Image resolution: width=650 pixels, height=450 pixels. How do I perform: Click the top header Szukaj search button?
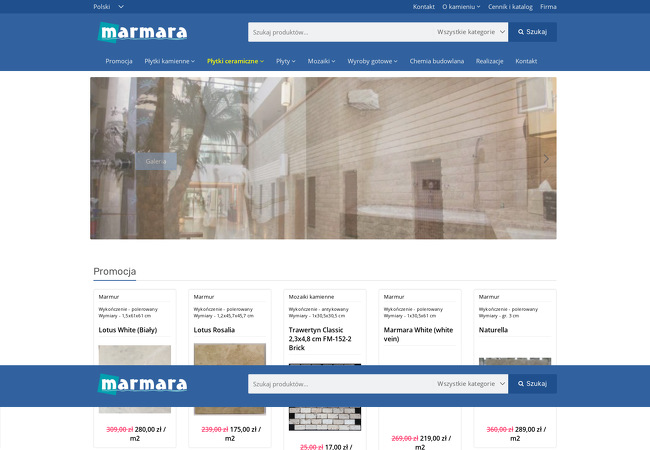click(x=532, y=32)
